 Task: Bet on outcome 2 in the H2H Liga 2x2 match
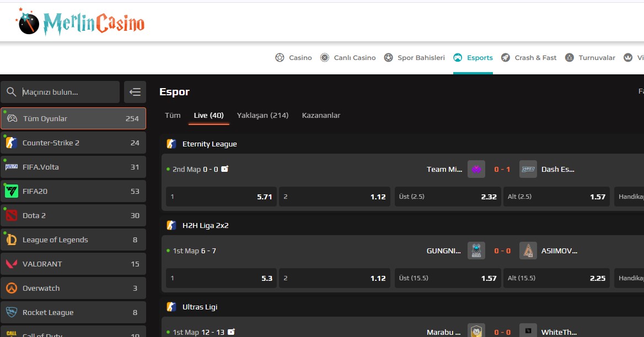tap(335, 279)
